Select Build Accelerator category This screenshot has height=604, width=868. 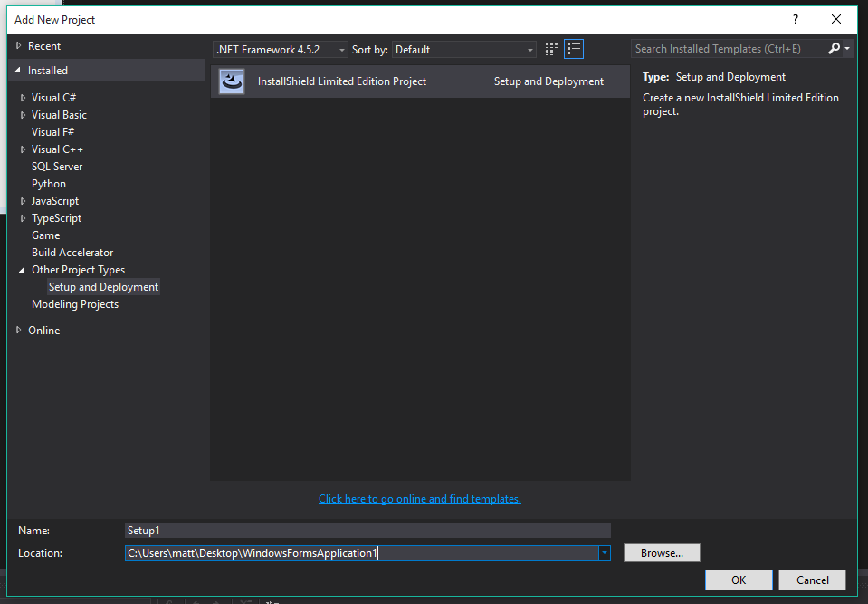(x=72, y=252)
